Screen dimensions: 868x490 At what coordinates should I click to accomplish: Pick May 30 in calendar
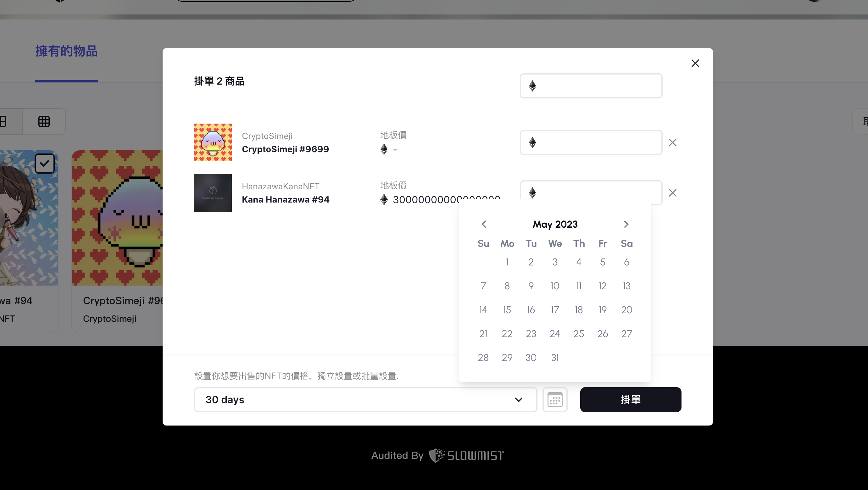pyautogui.click(x=531, y=358)
